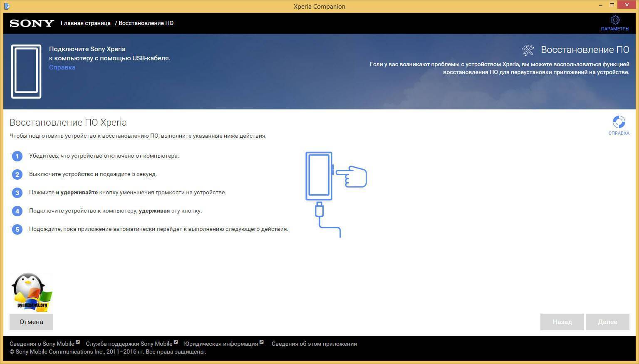The width and height of the screenshot is (639, 364).
Task: Select Восстановление ПО breadcrumb item
Action: pos(146,23)
